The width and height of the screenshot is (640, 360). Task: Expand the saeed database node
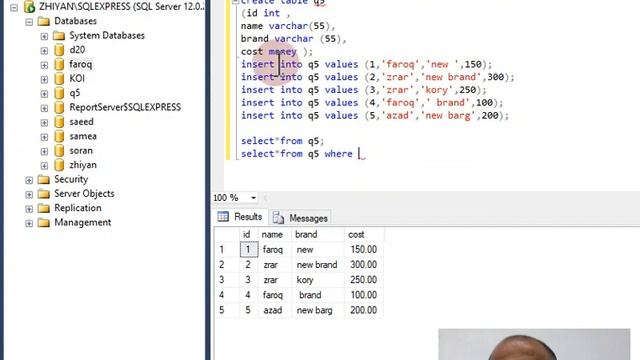44,122
